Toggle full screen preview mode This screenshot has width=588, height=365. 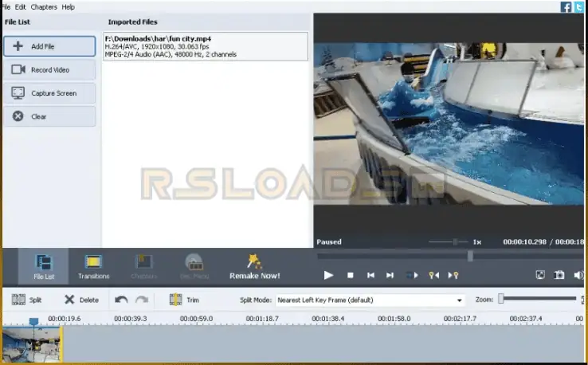point(540,275)
